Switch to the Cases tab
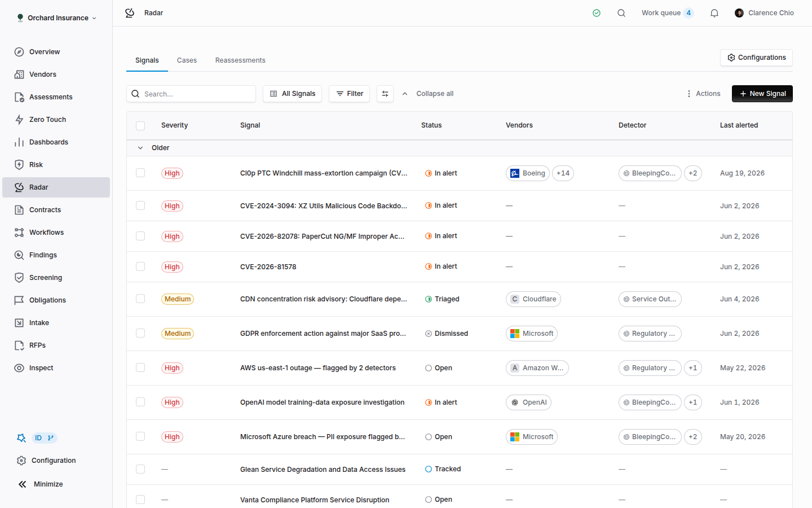The width and height of the screenshot is (812, 508). (187, 60)
